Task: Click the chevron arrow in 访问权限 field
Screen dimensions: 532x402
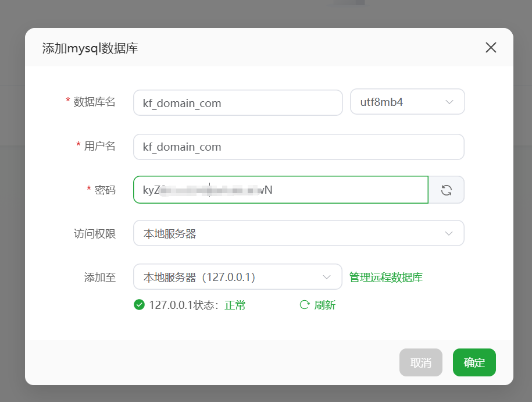Action: (x=449, y=233)
